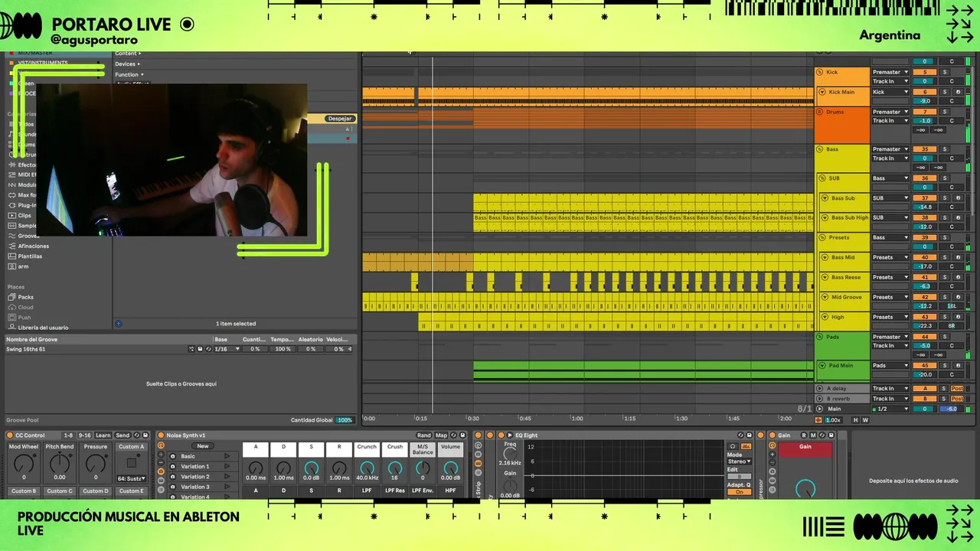Collapse the Bass group track

click(820, 149)
